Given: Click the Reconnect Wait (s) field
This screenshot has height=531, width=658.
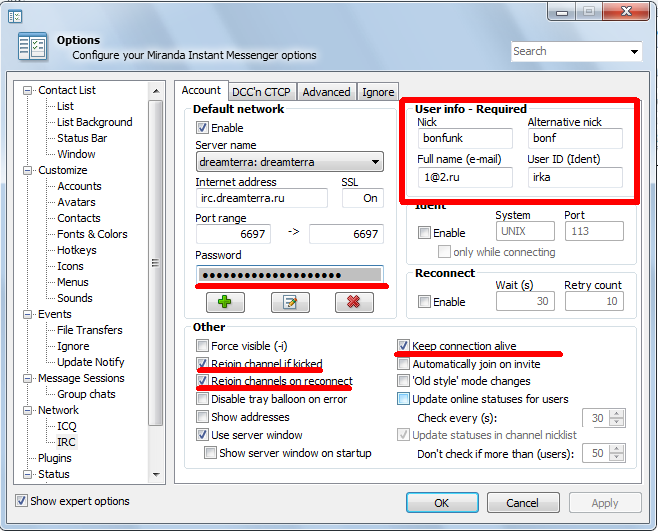Looking at the screenshot, I should tap(525, 301).
